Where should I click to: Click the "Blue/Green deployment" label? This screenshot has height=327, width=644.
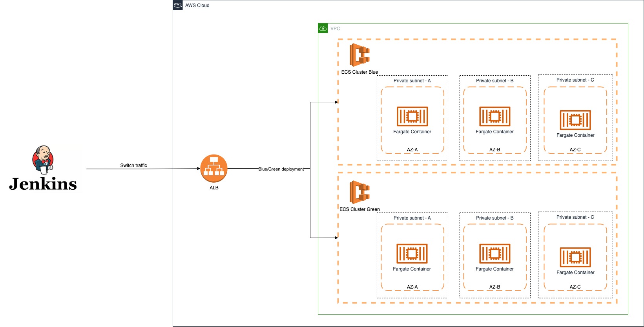pos(281,169)
